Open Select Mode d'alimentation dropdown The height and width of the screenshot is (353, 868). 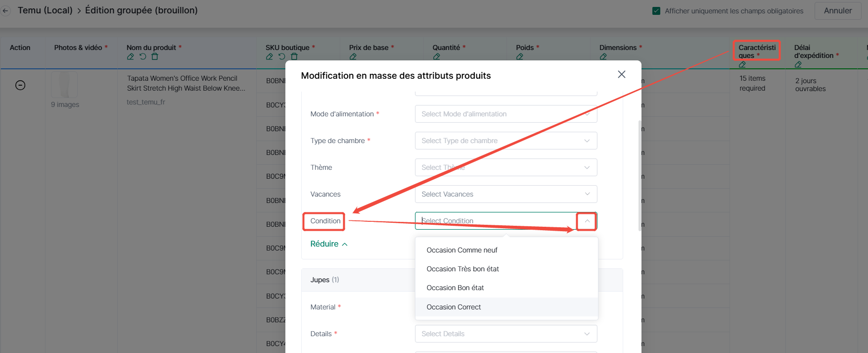[506, 114]
